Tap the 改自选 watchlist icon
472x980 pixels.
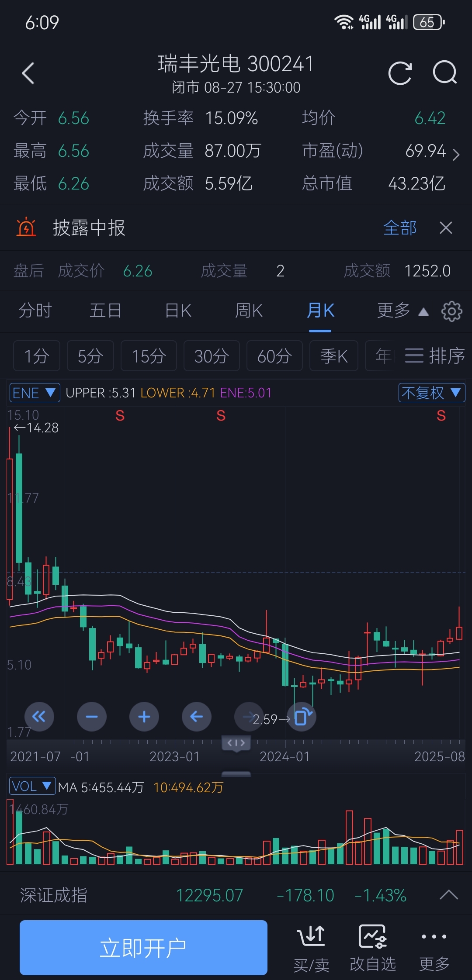coord(373,948)
